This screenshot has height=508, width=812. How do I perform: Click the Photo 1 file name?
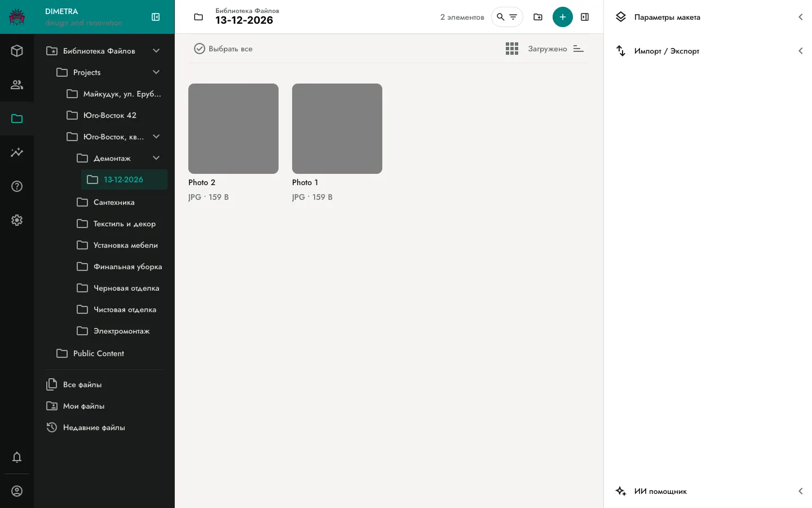click(x=305, y=182)
